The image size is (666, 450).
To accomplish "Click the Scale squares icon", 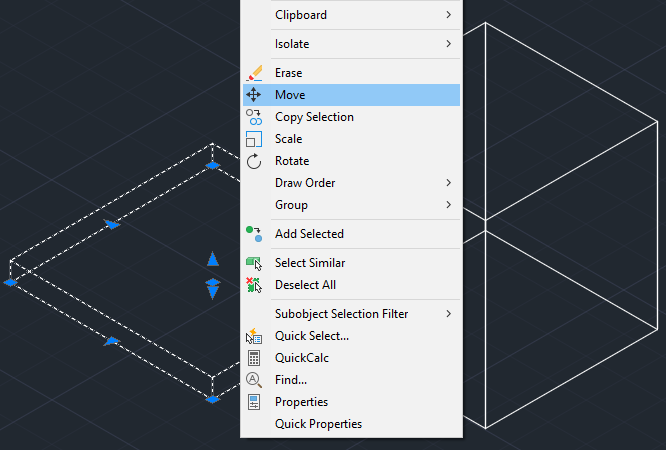I will pos(254,139).
